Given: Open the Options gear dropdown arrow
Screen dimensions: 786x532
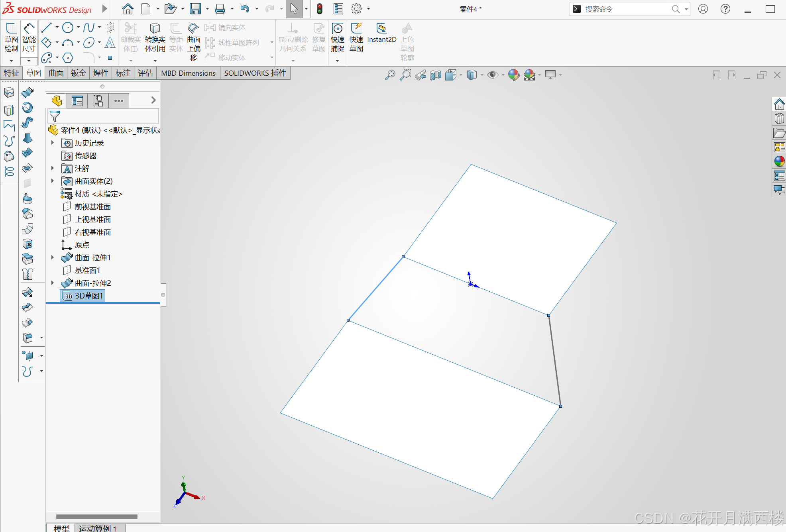Looking at the screenshot, I should 368,9.
